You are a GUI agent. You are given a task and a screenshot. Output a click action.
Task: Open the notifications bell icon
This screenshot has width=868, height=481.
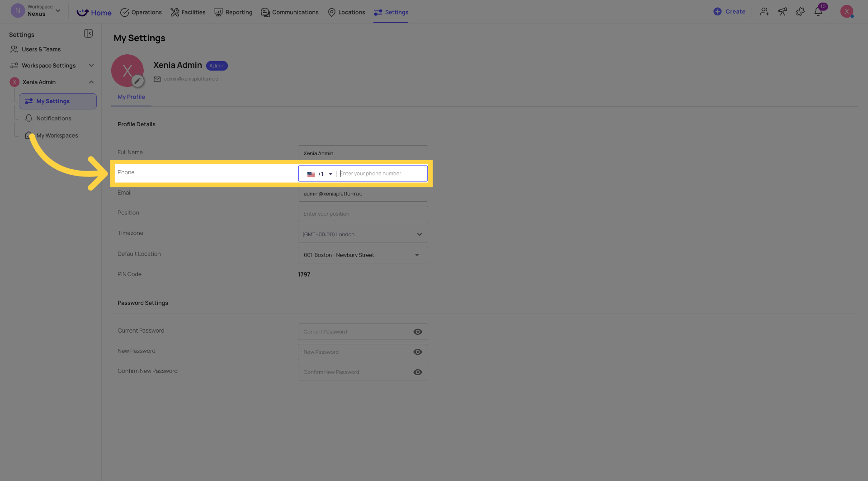[818, 12]
